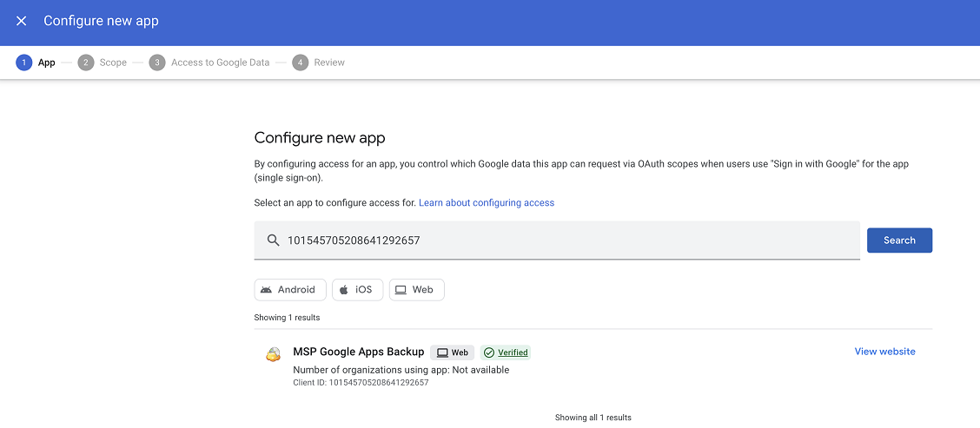
Task: Click the Android robot icon
Action: click(266, 290)
